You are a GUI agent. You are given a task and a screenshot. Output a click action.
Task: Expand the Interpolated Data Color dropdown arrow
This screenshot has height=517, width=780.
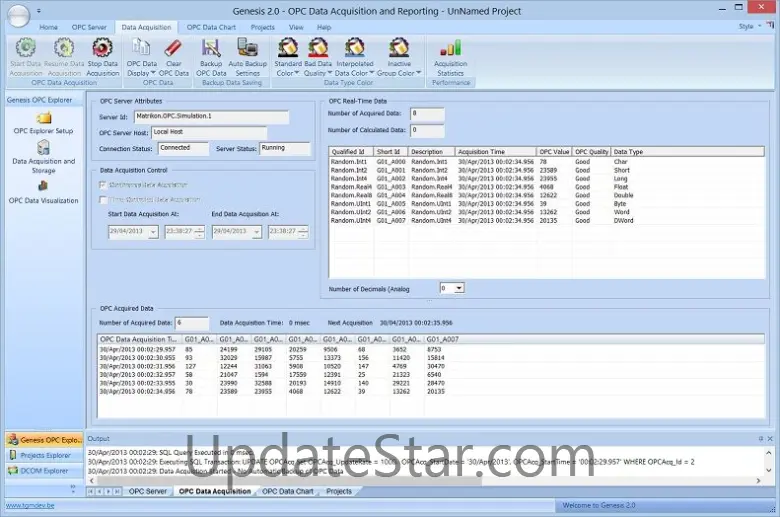coord(372,73)
